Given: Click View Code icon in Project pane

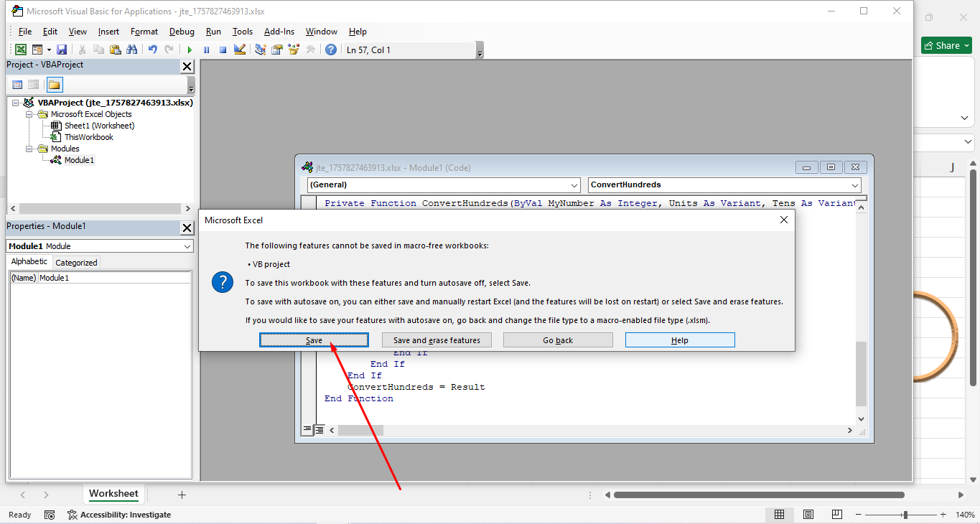Looking at the screenshot, I should [x=17, y=85].
